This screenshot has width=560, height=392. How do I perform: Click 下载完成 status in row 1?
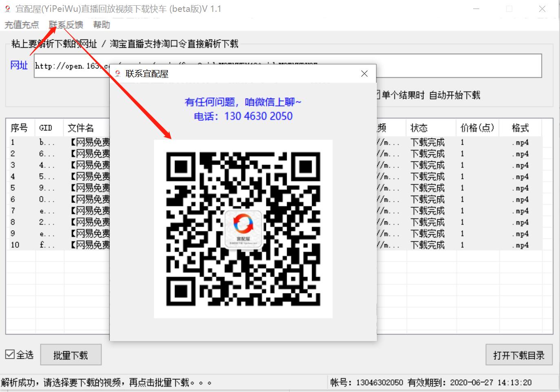(x=427, y=142)
